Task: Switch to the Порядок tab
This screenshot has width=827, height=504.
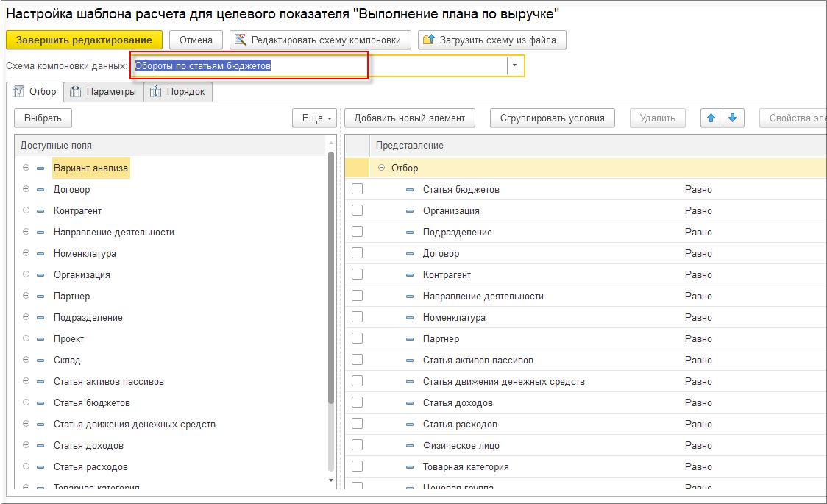Action: pyautogui.click(x=178, y=92)
